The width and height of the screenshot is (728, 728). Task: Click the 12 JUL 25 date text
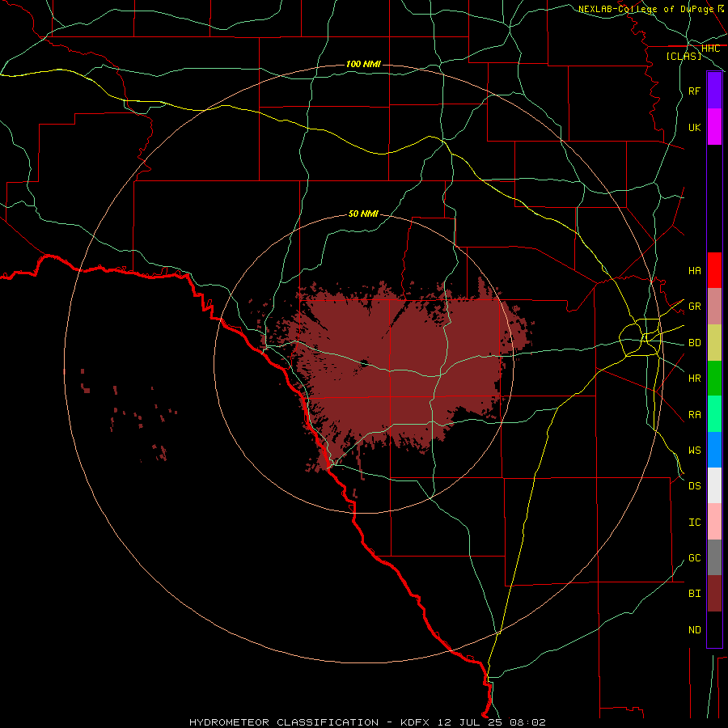point(470,722)
